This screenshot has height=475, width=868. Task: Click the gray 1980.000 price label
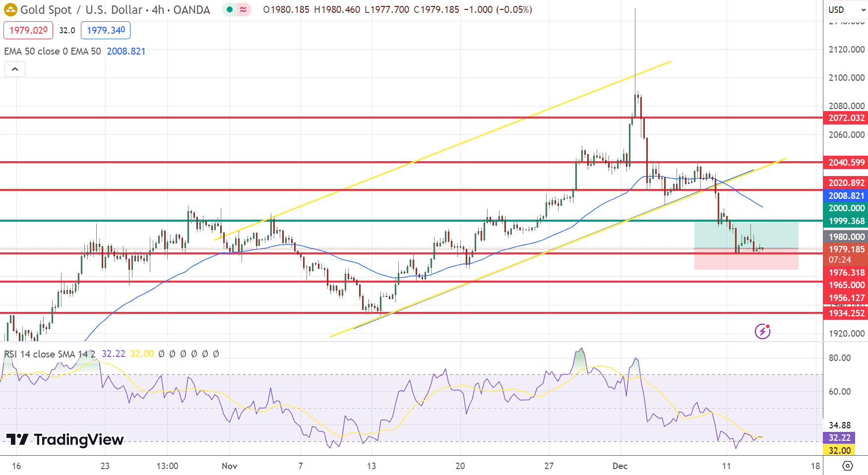pyautogui.click(x=846, y=237)
